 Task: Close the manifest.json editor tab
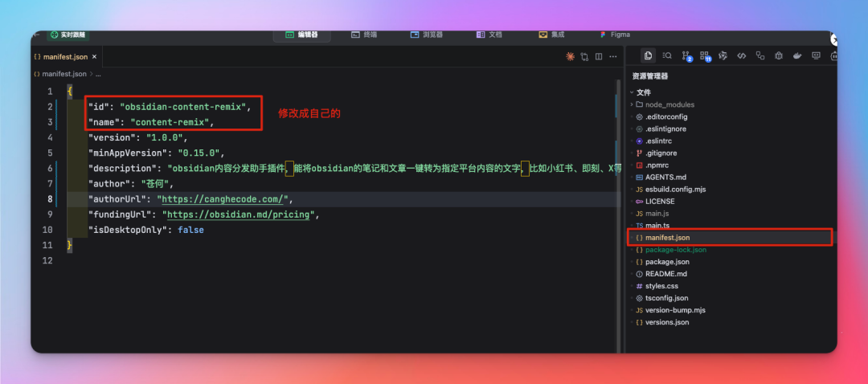(94, 57)
